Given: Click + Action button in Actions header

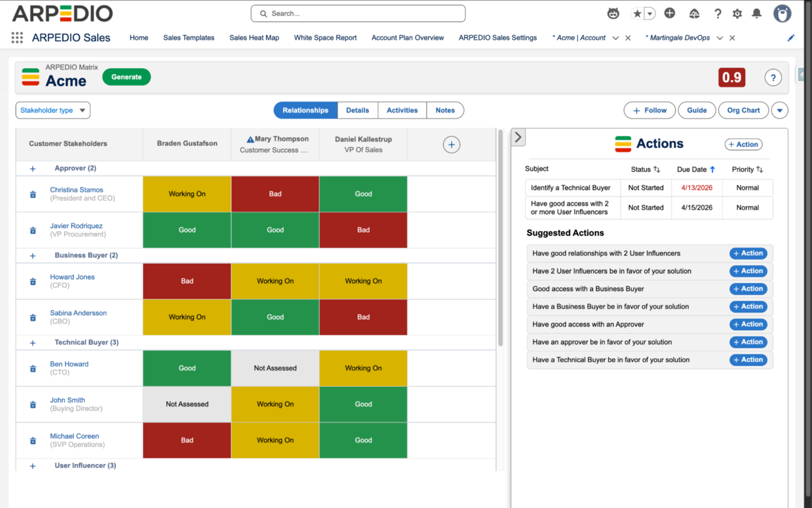Looking at the screenshot, I should tap(743, 145).
